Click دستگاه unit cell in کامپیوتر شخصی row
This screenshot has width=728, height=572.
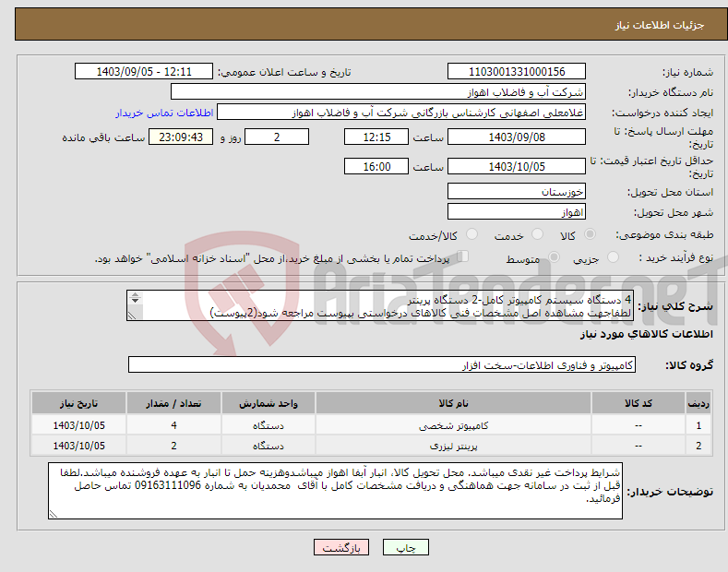[269, 425]
